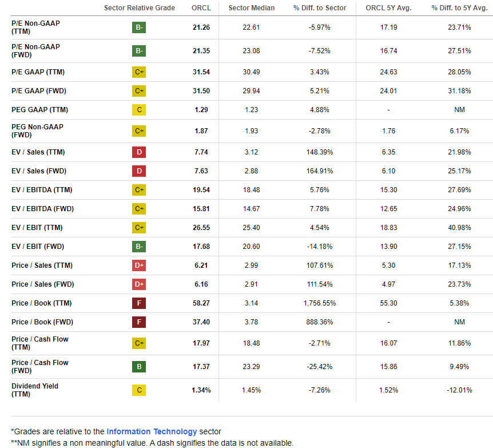Image resolution: width=493 pixels, height=448 pixels.
Task: Select the Price / Book (TTM) row label
Action: click(x=42, y=303)
